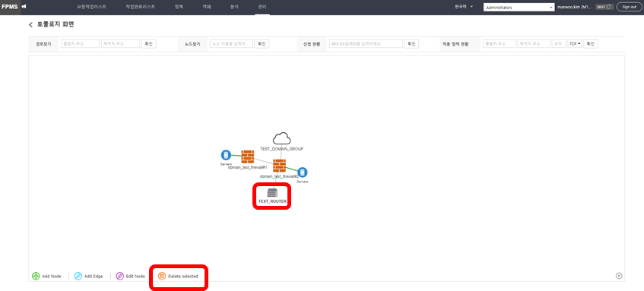The image size is (644, 291).
Task: Select the TEST_DOMAIN_GROUP cloud node
Action: click(x=282, y=138)
